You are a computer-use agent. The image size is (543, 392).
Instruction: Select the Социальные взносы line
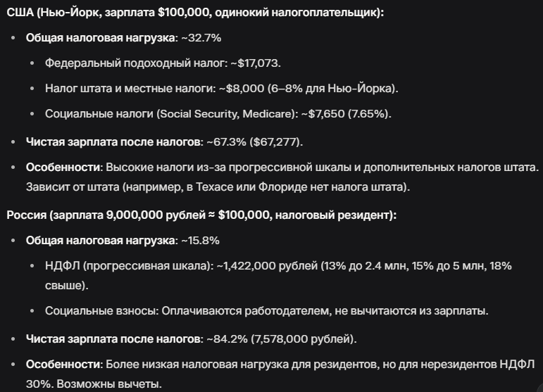[x=267, y=310]
